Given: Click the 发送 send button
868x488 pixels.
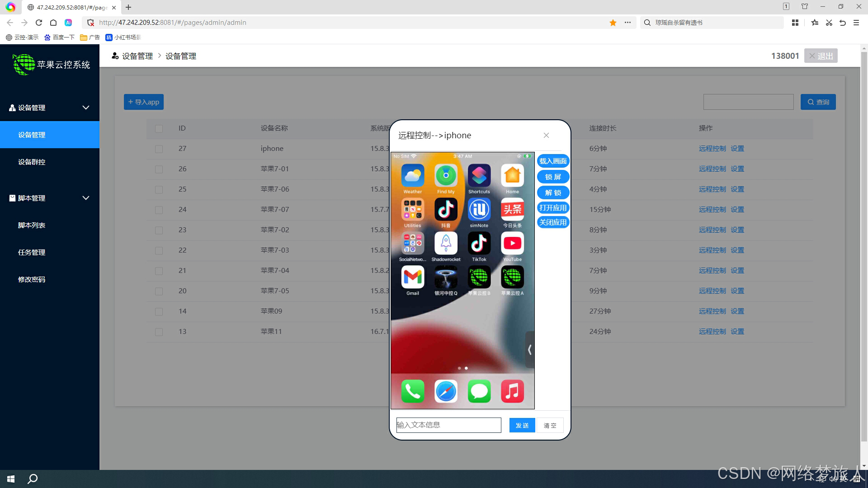Looking at the screenshot, I should click(522, 425).
